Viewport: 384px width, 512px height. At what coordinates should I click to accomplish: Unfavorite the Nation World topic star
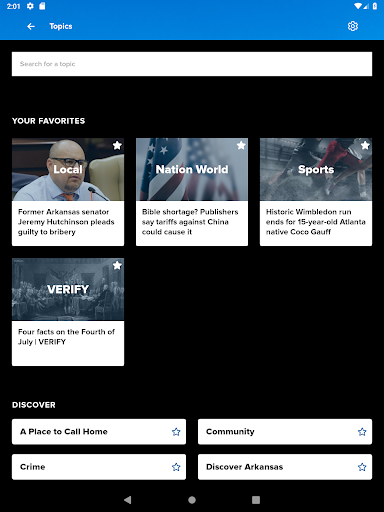241,145
